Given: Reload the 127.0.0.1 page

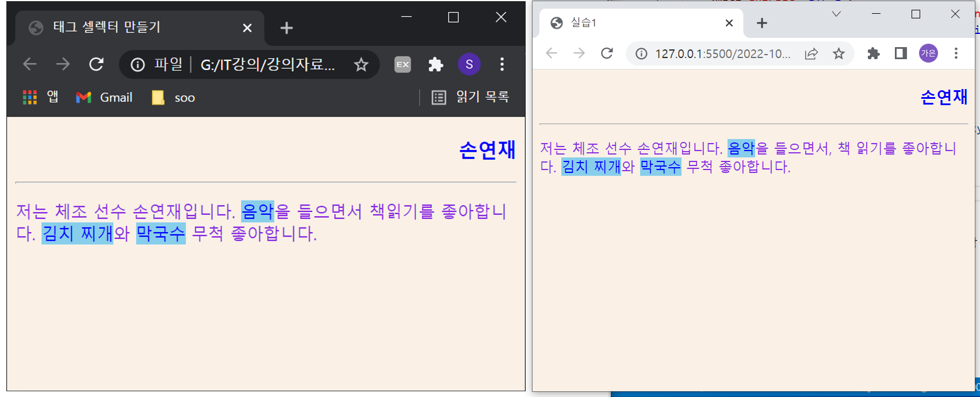Looking at the screenshot, I should point(607,53).
